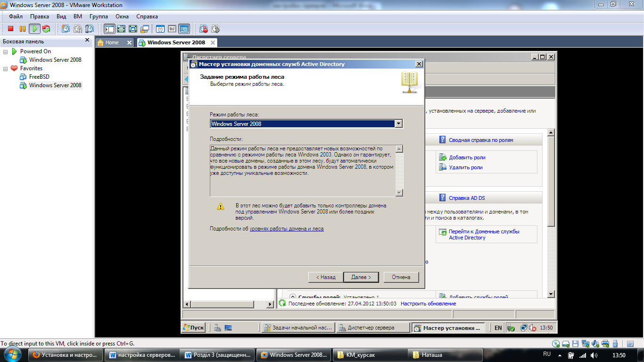Viewport: 644px width, 362px height.
Task: Open the summary view wrench window icon
Action: pyautogui.click(x=160, y=29)
